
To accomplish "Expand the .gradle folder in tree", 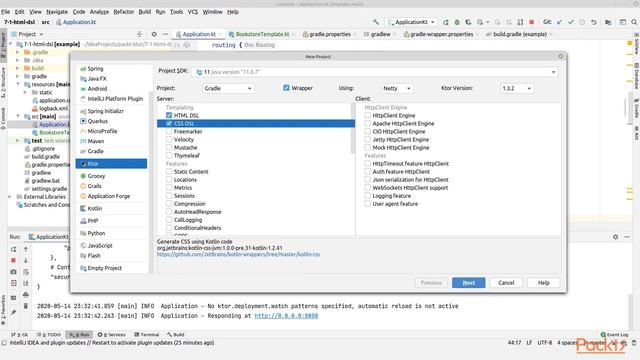I will [x=18, y=52].
